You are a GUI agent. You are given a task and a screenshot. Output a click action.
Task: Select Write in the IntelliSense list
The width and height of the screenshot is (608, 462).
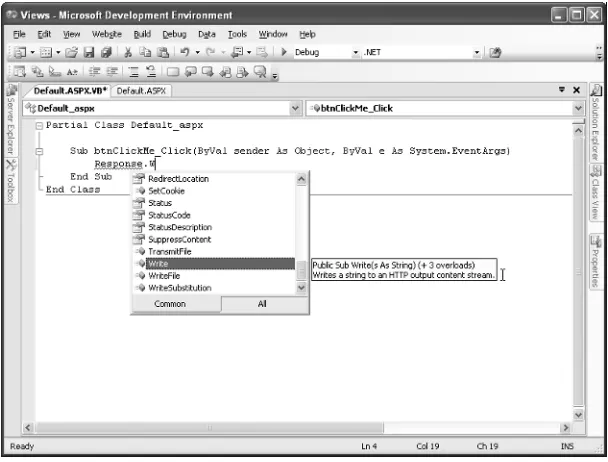(x=214, y=264)
